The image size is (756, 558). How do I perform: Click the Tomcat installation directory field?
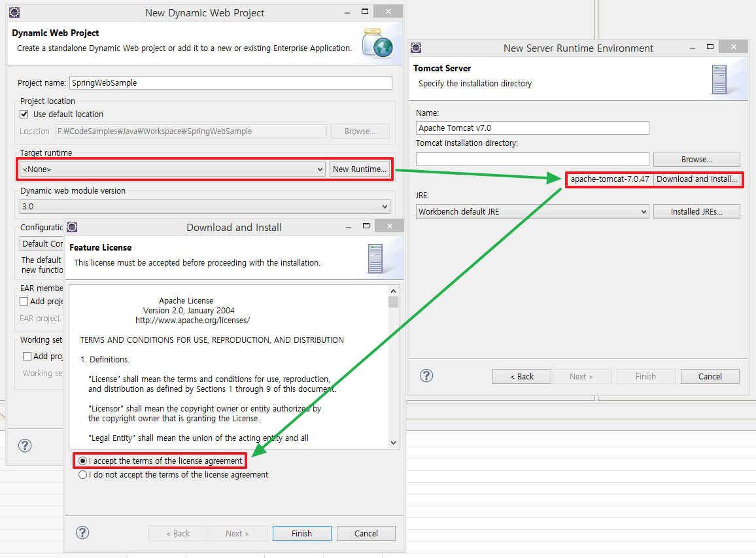click(532, 159)
